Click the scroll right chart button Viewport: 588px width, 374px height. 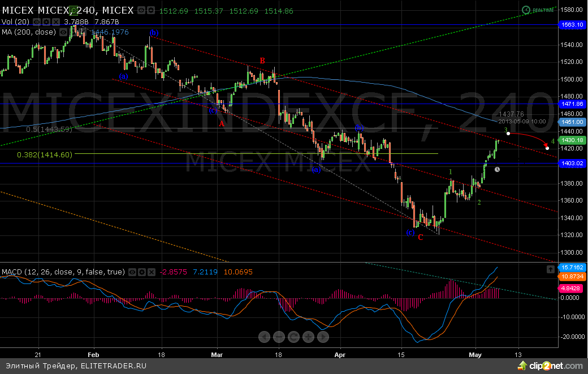323,337
